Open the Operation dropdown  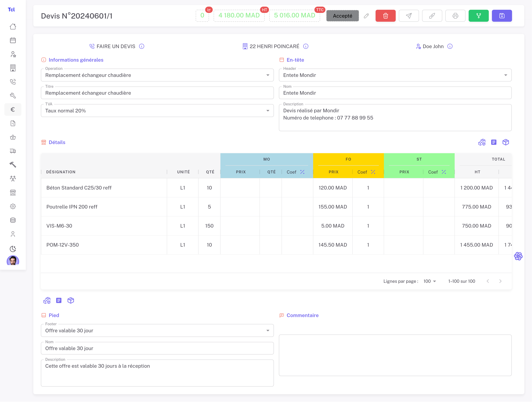pos(268,75)
